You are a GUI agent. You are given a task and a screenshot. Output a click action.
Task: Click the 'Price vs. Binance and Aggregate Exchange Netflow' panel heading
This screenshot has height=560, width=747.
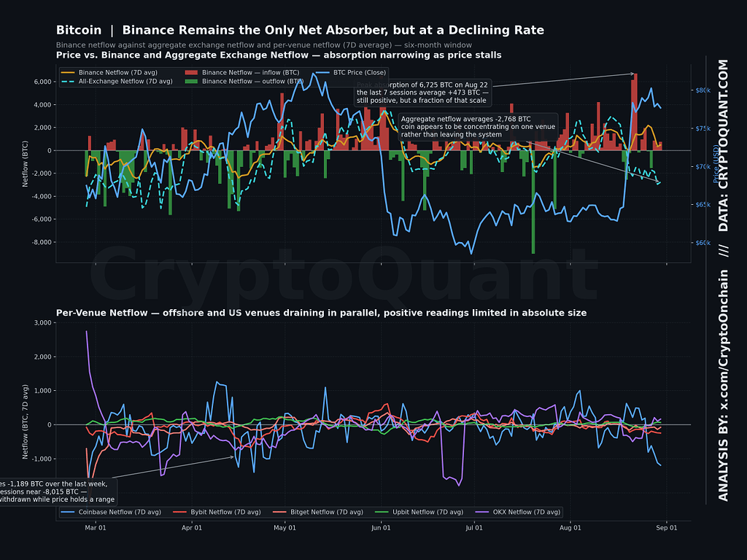pyautogui.click(x=279, y=55)
